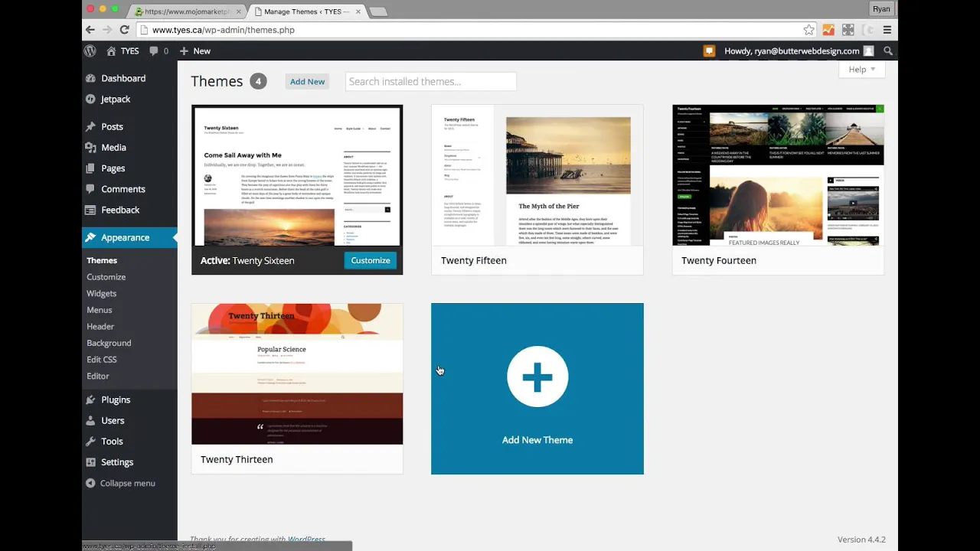
Task: Open a new browser tab
Action: [378, 11]
